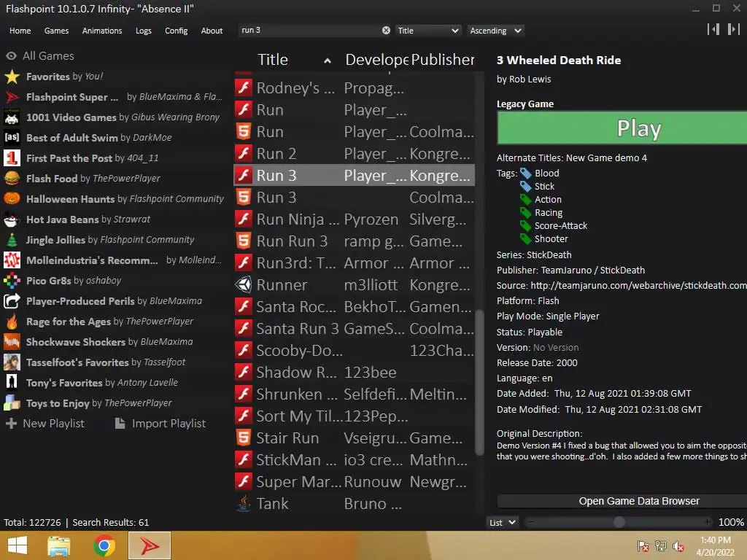
Task: Open the Home tab
Action: (20, 31)
